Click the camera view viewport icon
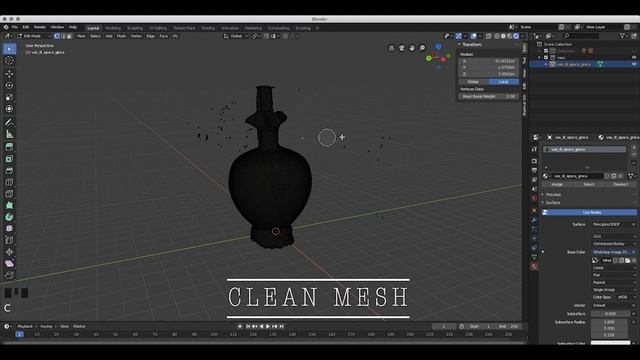This screenshot has height=360, width=640. [x=402, y=48]
